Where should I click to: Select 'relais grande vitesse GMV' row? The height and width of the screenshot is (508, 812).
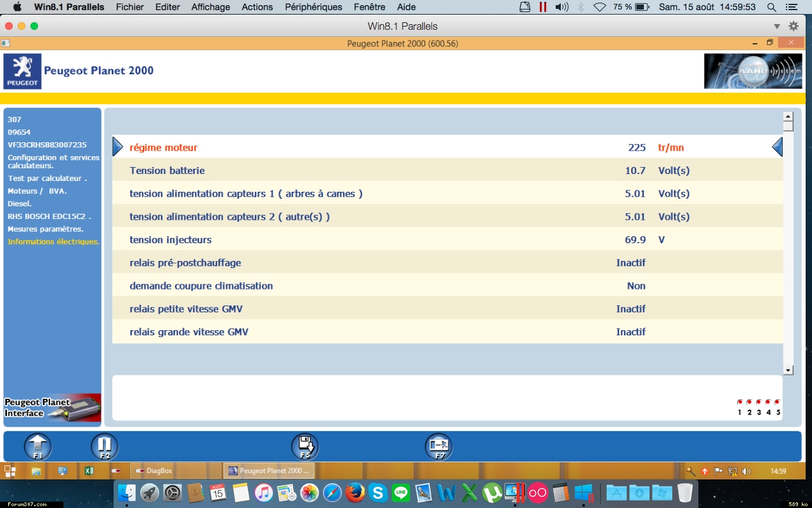tap(447, 331)
